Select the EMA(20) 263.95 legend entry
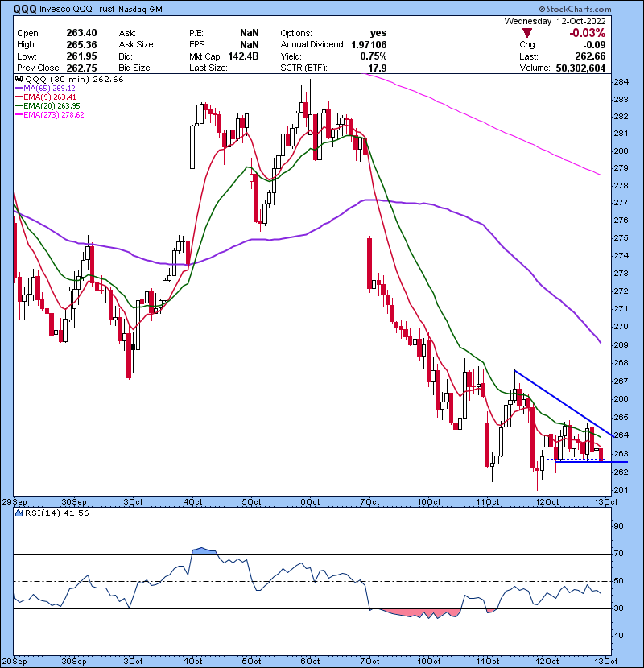This screenshot has height=668, width=644. (x=47, y=105)
